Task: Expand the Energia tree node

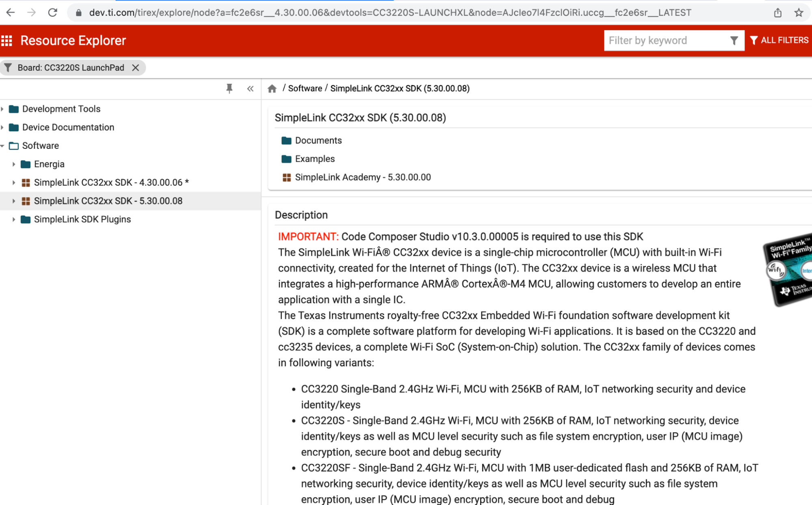Action: coord(14,164)
